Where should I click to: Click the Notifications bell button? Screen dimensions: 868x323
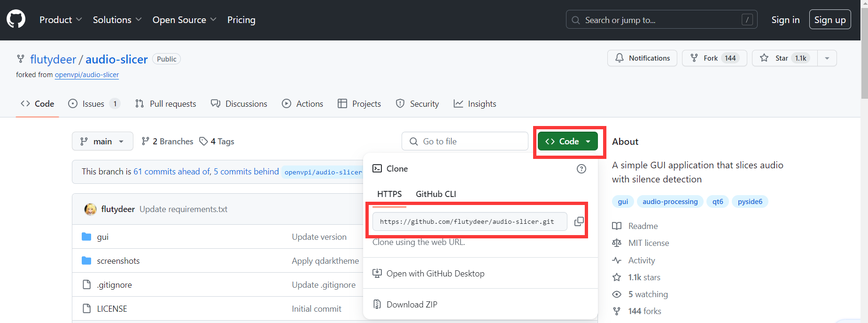pos(642,58)
